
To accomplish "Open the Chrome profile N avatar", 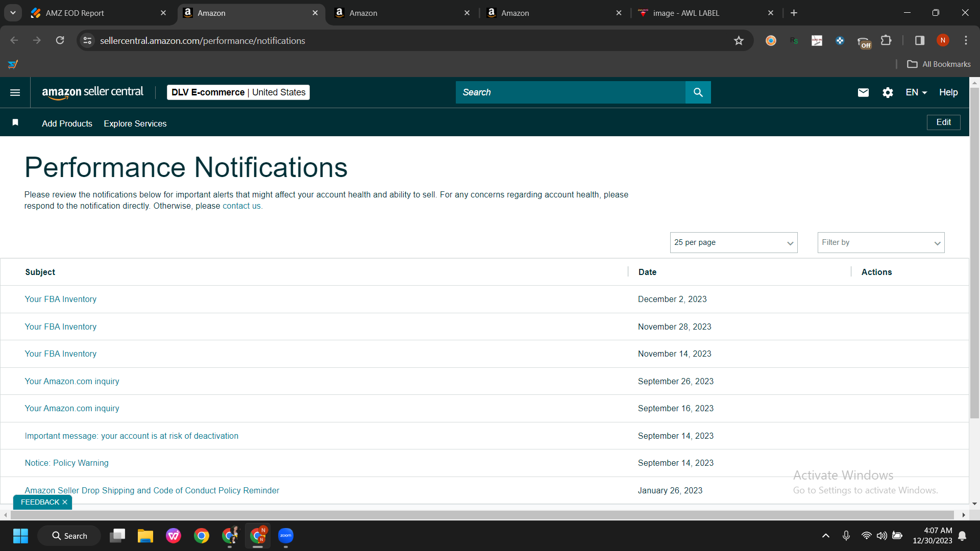I will pos(943,40).
